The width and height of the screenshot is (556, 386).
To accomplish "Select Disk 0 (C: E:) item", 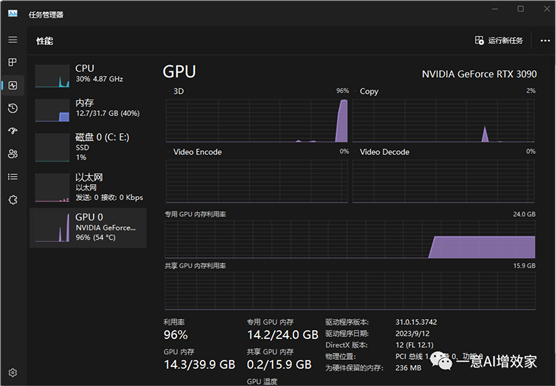I will [88, 147].
